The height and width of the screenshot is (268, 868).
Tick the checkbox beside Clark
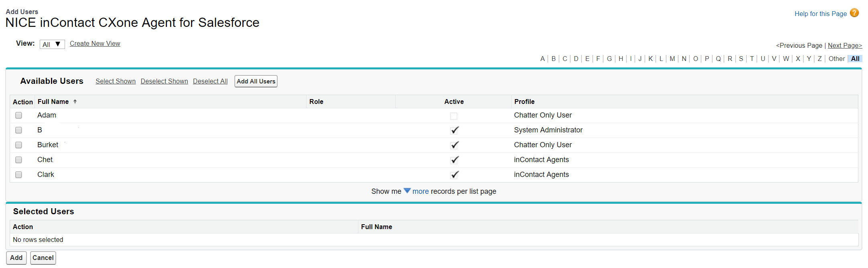(x=18, y=175)
